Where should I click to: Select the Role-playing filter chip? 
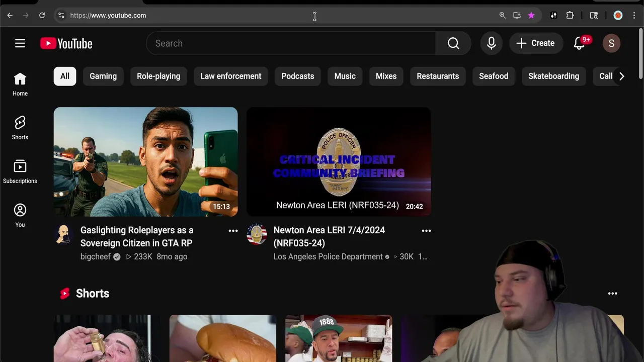click(158, 76)
